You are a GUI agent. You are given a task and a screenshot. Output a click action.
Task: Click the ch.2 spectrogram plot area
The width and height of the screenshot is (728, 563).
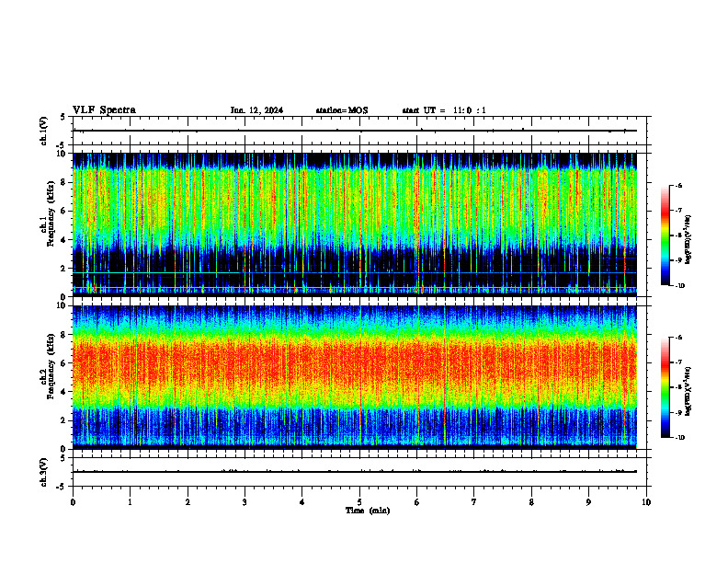355,377
